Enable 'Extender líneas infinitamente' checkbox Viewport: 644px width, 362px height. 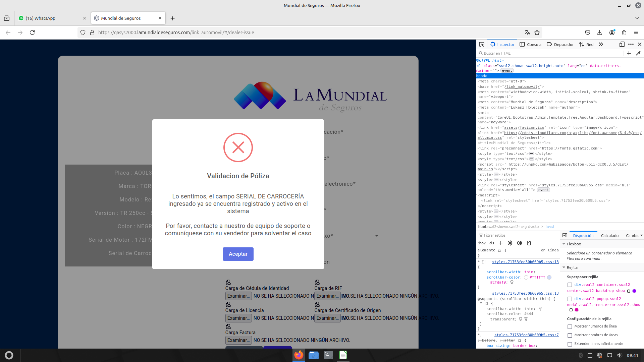point(570,344)
